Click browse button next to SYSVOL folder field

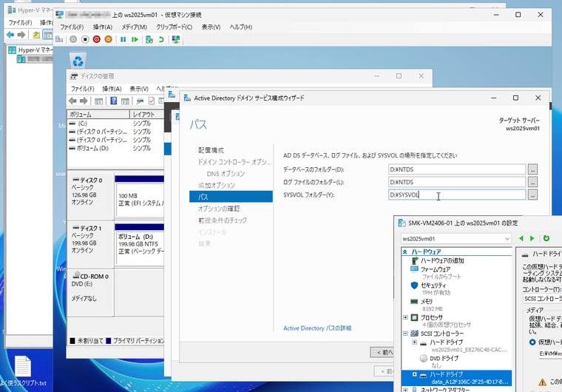pos(532,195)
